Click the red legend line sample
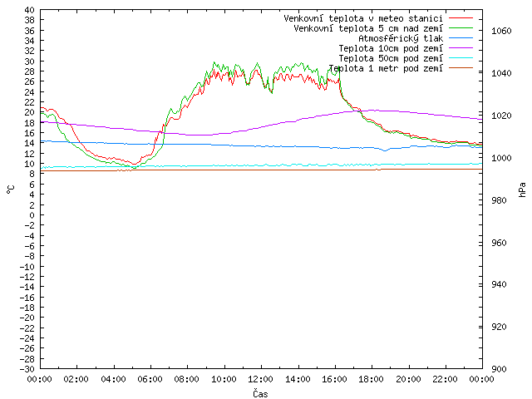532x399 pixels. 461,18
